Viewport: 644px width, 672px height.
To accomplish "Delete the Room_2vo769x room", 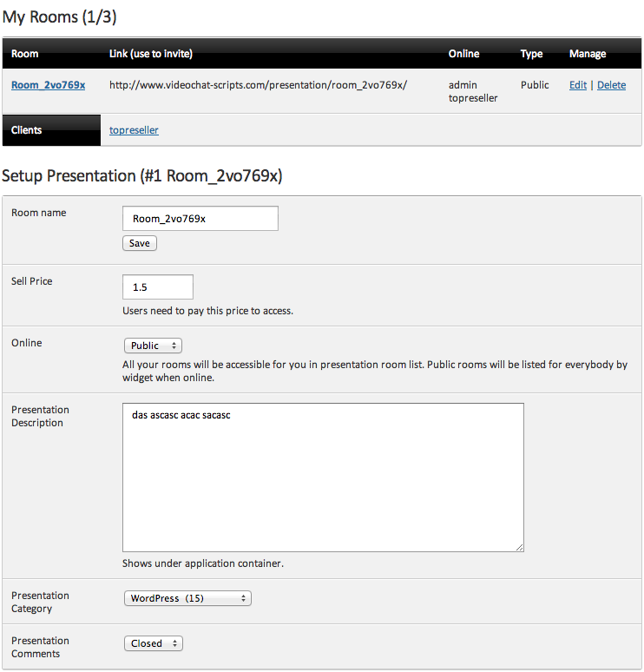I will pos(611,85).
